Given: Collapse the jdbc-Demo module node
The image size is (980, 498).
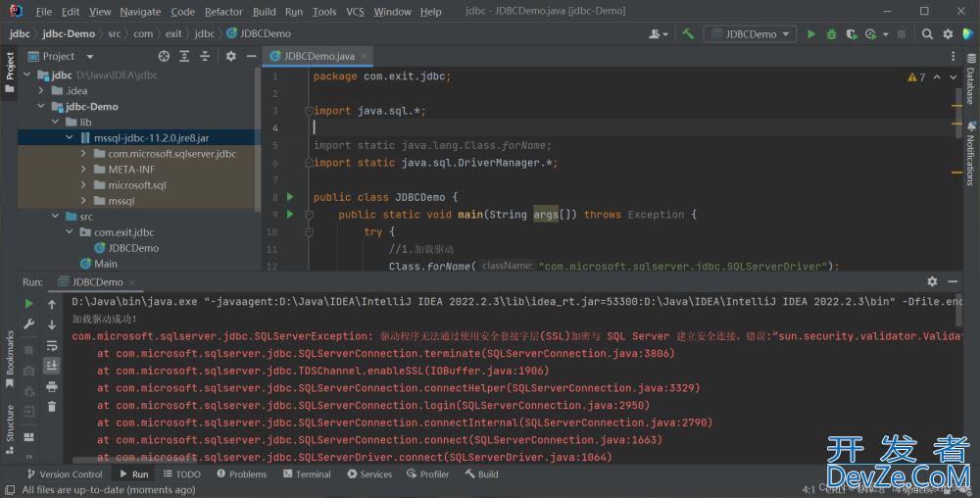Looking at the screenshot, I should pos(41,106).
